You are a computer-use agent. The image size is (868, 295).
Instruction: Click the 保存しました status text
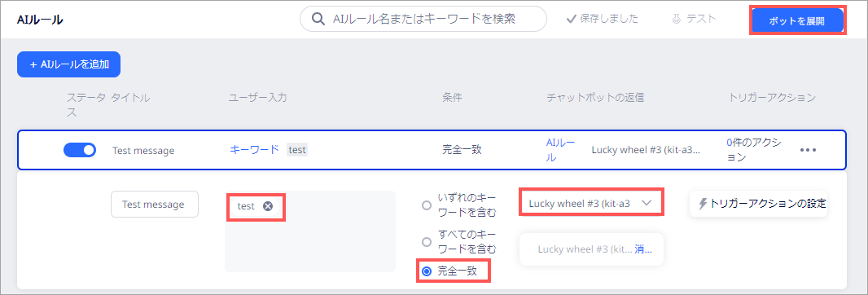click(609, 19)
